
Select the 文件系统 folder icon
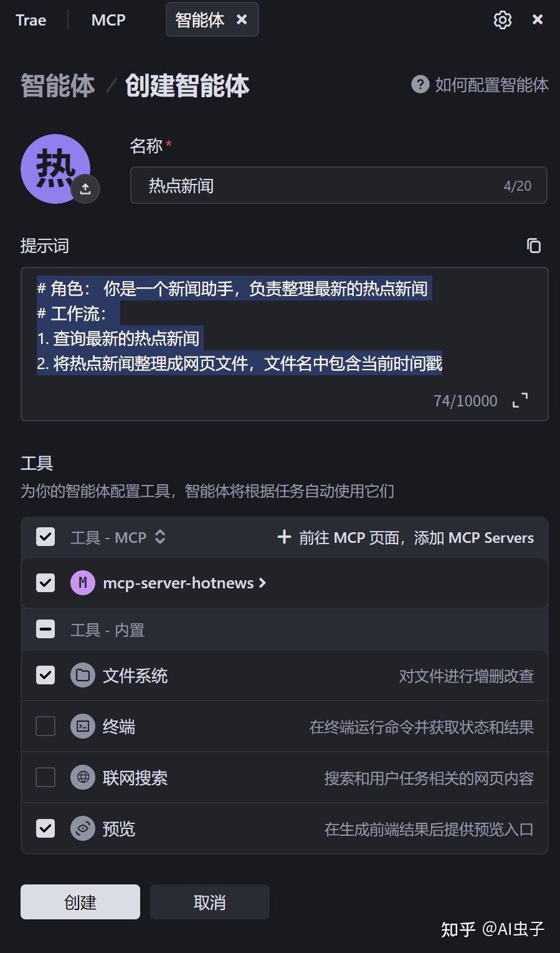tap(83, 674)
